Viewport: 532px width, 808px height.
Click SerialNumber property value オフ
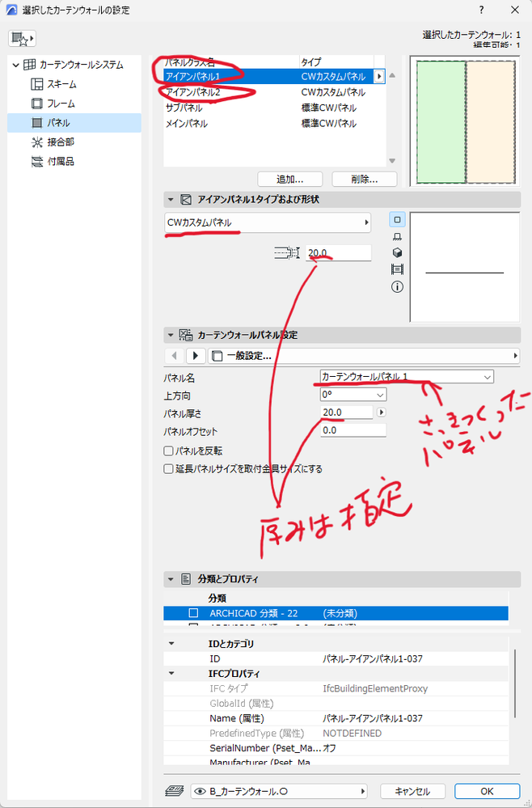(330, 748)
